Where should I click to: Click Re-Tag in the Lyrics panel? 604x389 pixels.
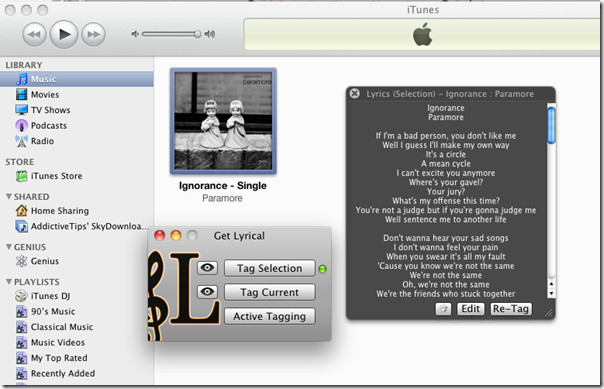click(x=511, y=309)
